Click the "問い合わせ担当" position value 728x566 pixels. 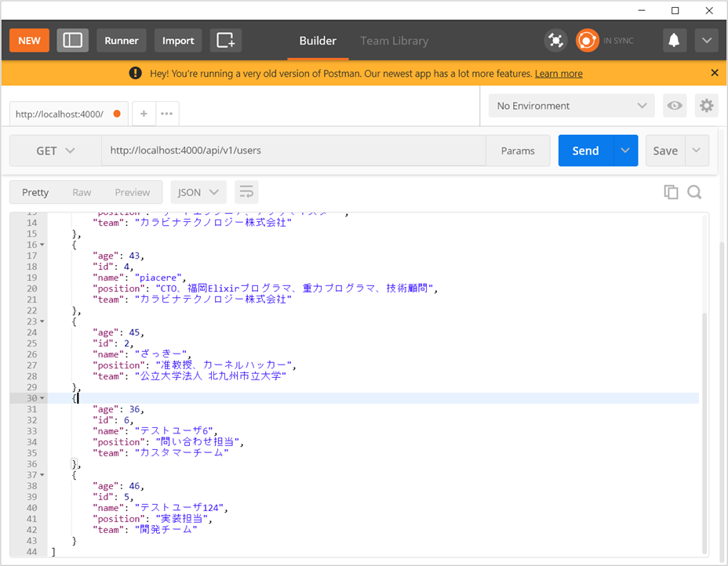click(198, 441)
